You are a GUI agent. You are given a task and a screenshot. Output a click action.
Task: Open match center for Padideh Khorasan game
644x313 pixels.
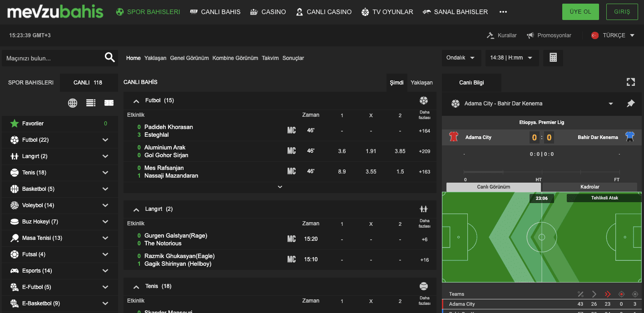point(292,131)
